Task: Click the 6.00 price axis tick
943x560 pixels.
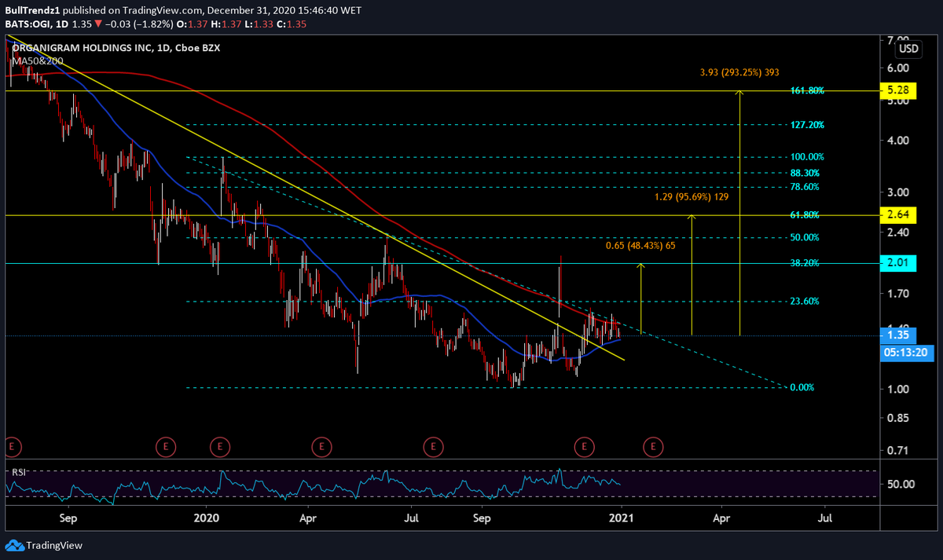Action: 897,68
